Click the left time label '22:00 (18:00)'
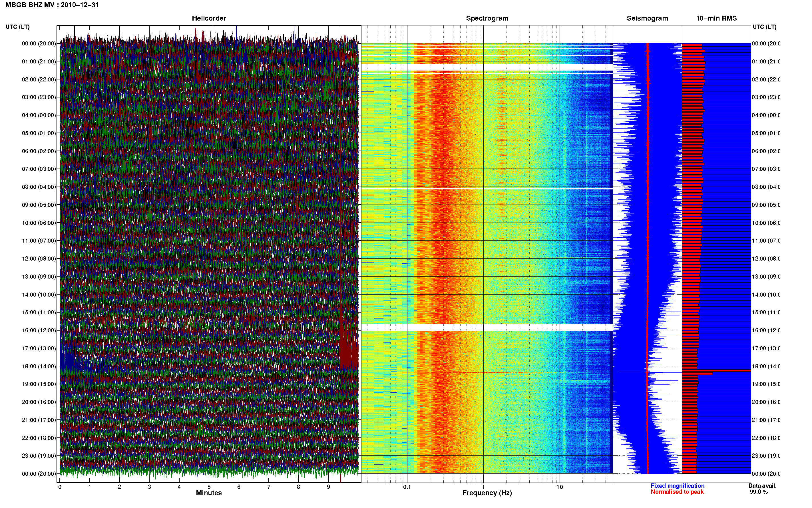This screenshot has height=508, width=812. point(39,438)
